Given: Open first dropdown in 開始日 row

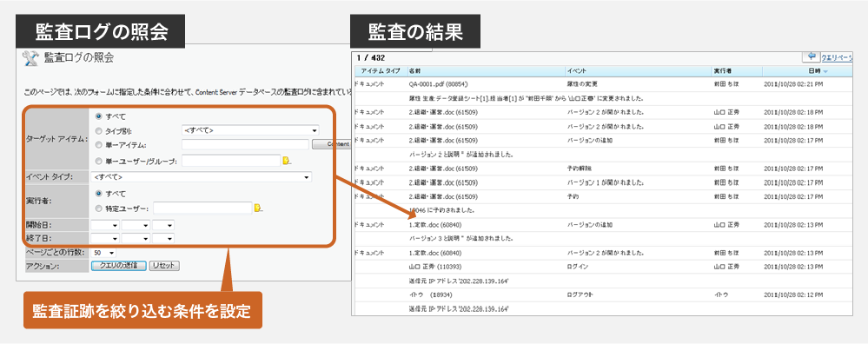Looking at the screenshot, I should 105,225.
